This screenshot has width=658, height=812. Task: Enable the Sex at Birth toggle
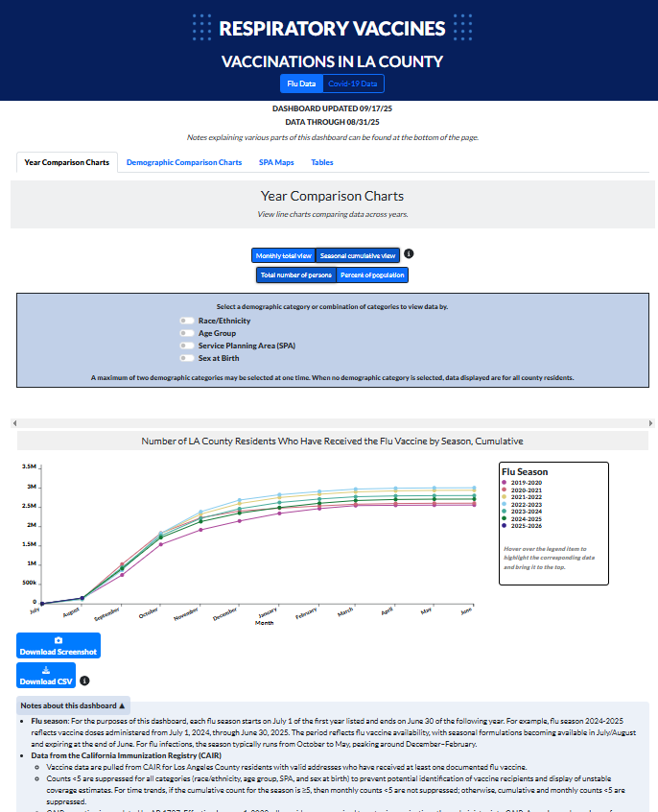point(186,358)
